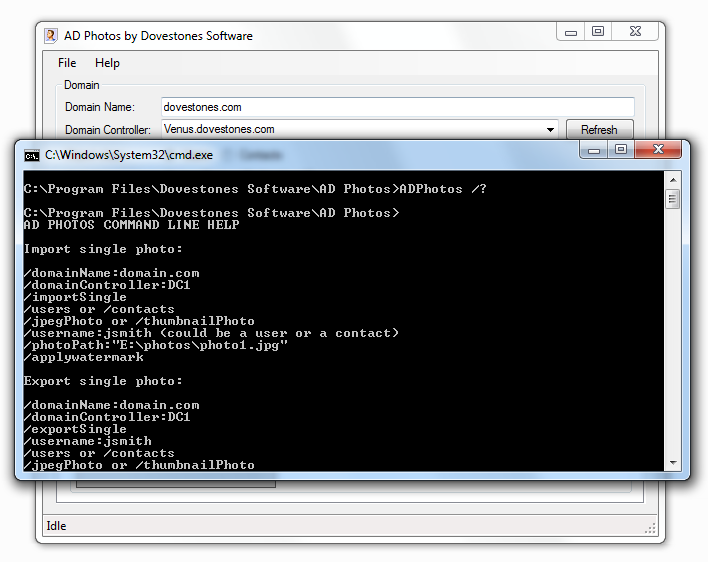Maximize the AD Photos window

click(598, 31)
